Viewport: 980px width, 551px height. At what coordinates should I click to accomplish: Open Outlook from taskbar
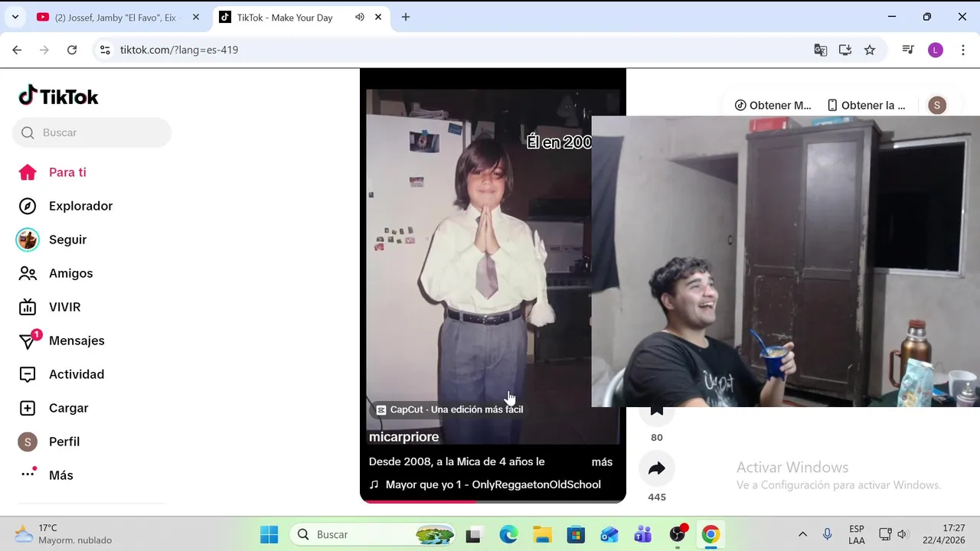click(609, 534)
